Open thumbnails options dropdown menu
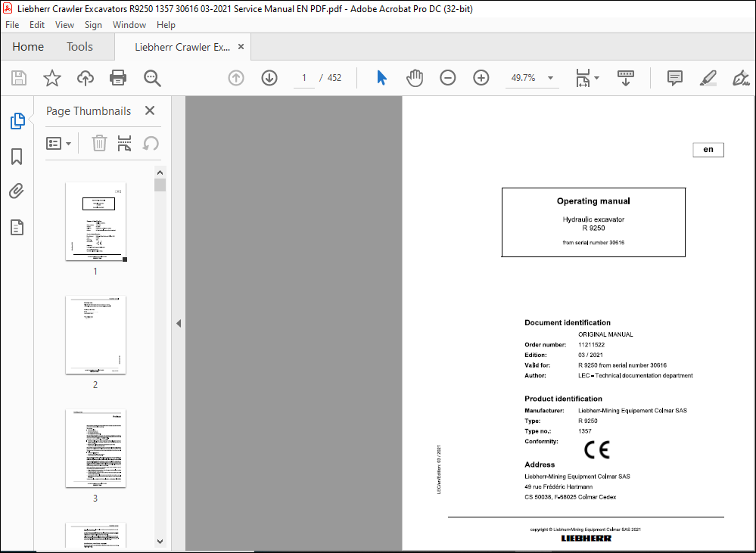The image size is (756, 553). 58,143
